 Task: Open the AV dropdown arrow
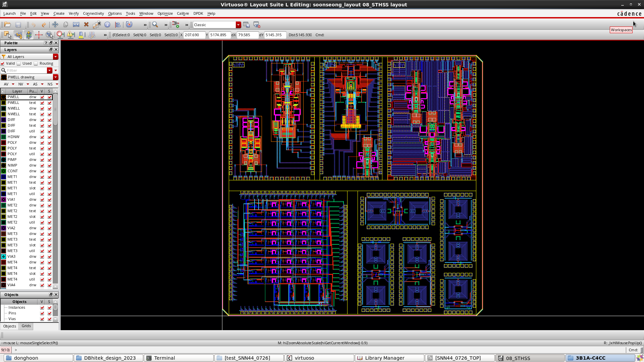click(13, 84)
